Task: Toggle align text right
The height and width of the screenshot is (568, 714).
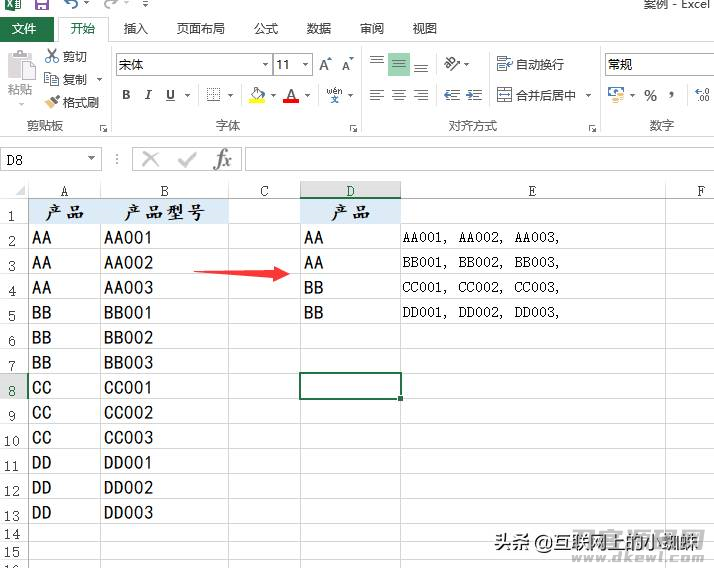Action: pos(421,95)
